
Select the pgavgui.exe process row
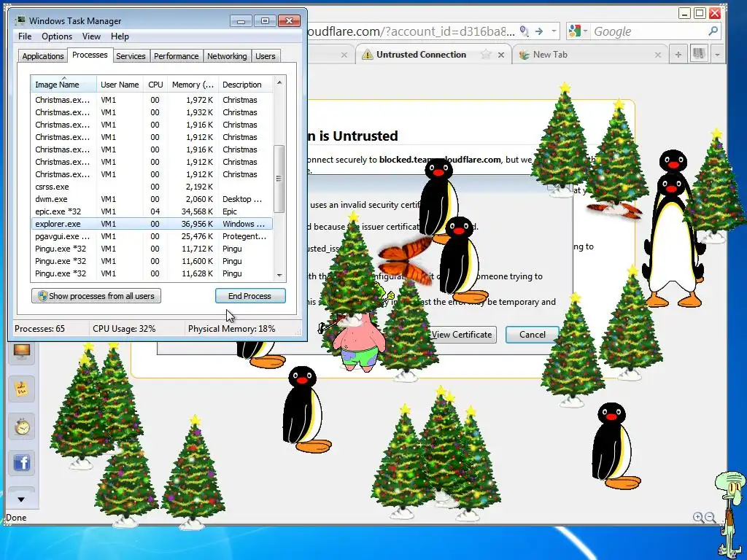[152, 236]
